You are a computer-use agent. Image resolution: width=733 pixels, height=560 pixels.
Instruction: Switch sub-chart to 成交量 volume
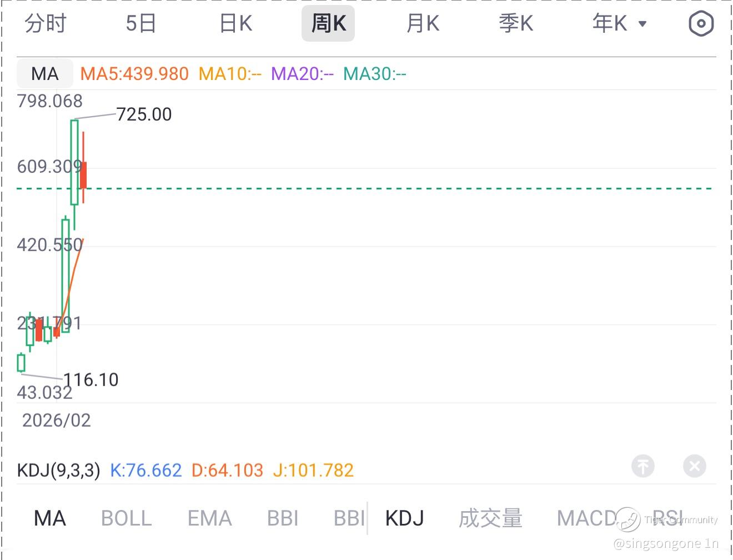click(x=490, y=518)
